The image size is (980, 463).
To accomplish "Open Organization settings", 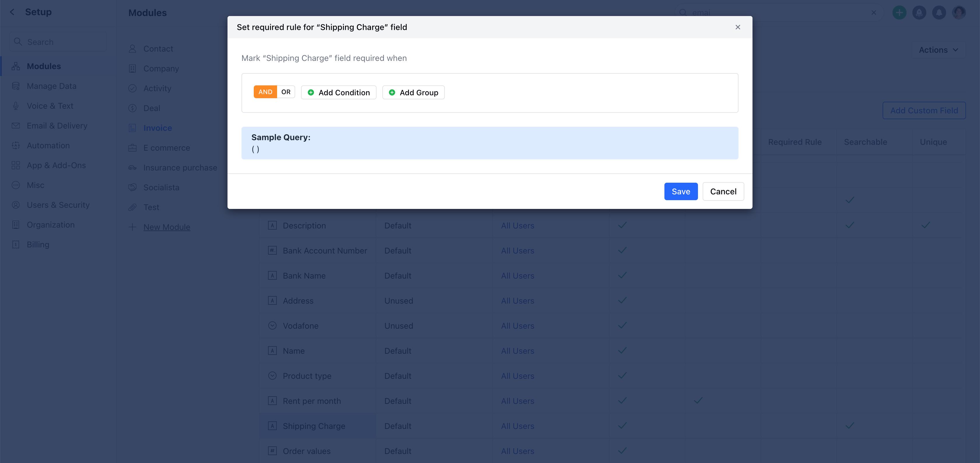I will [x=50, y=224].
